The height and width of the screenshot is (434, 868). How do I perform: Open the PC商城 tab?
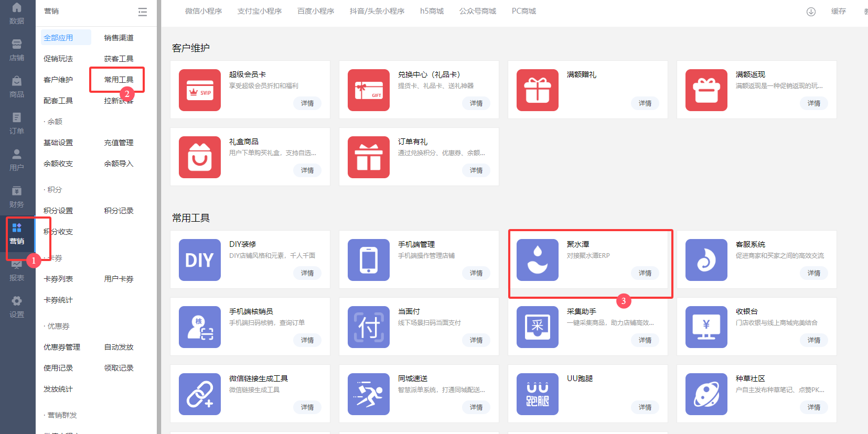(524, 11)
